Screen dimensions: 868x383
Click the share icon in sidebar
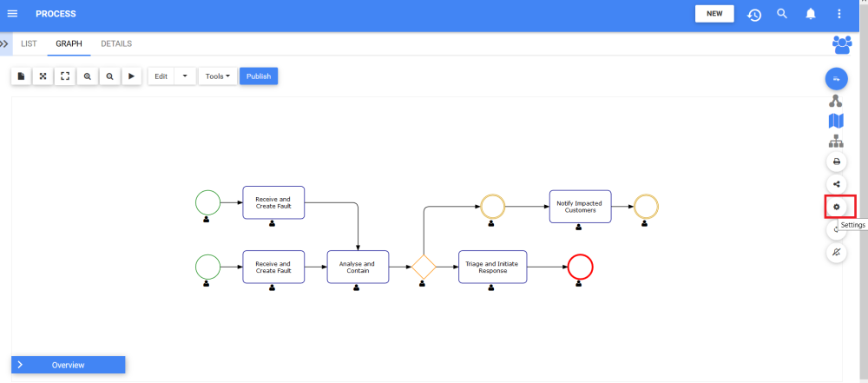tap(837, 184)
